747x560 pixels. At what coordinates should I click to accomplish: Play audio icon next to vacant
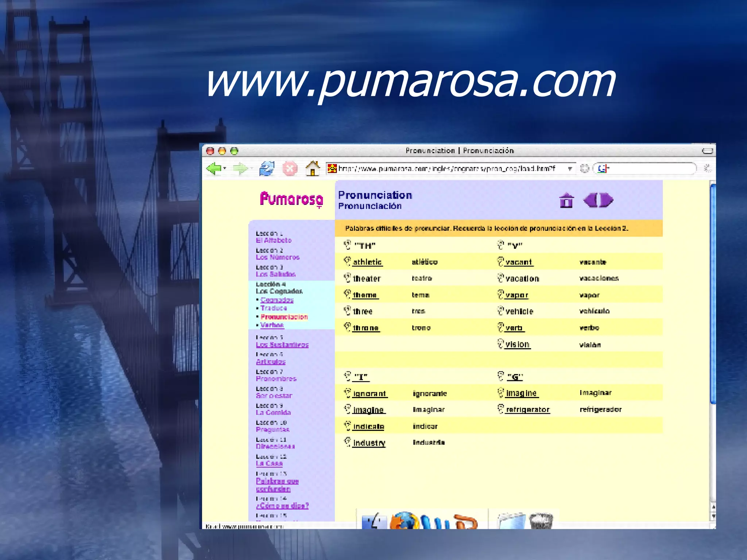point(501,261)
